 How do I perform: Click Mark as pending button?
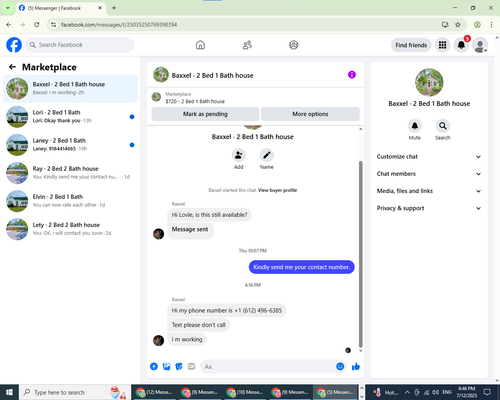click(205, 114)
